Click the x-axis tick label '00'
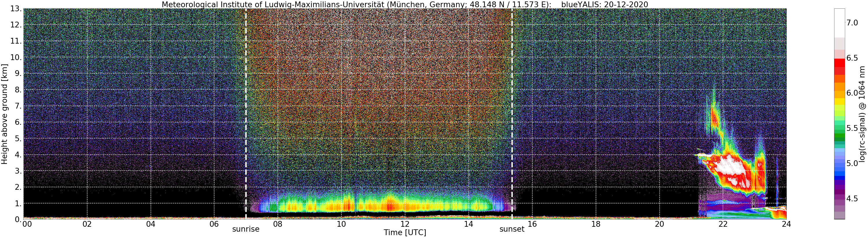The image size is (868, 238). coord(27,224)
